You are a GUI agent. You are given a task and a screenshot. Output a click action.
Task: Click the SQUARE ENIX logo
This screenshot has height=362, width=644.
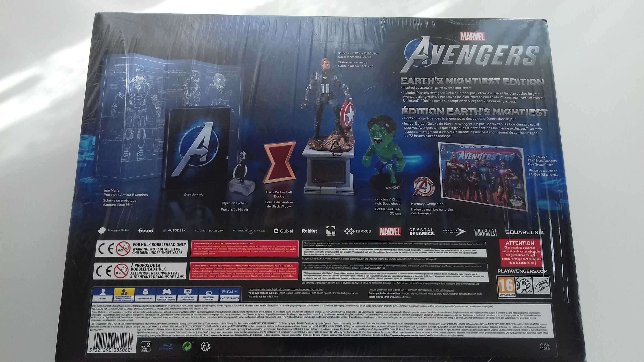coord(525,232)
